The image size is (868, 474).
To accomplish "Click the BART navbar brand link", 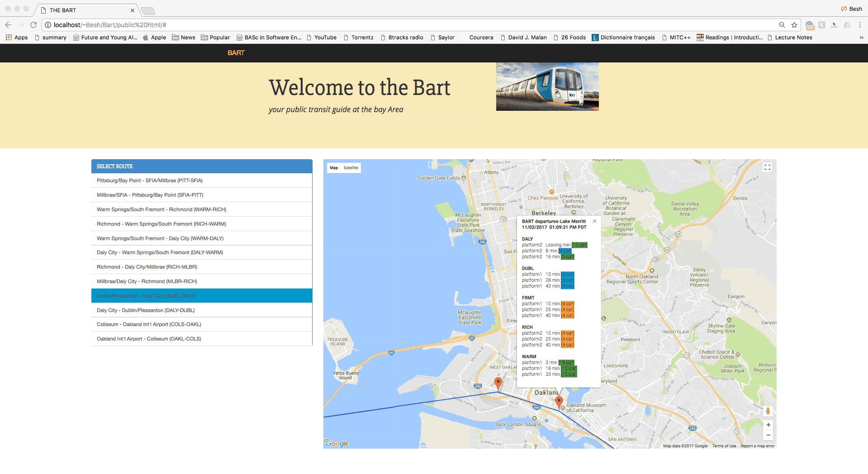I will coord(236,53).
